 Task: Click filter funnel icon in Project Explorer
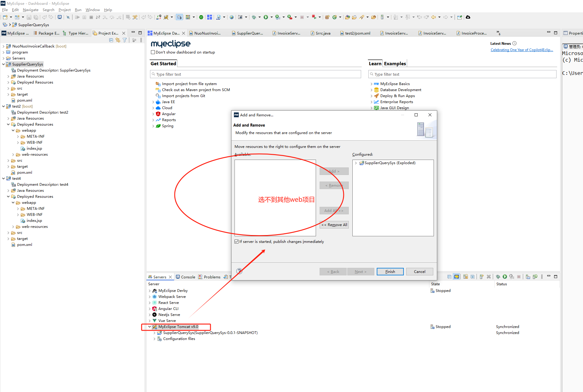[124, 40]
